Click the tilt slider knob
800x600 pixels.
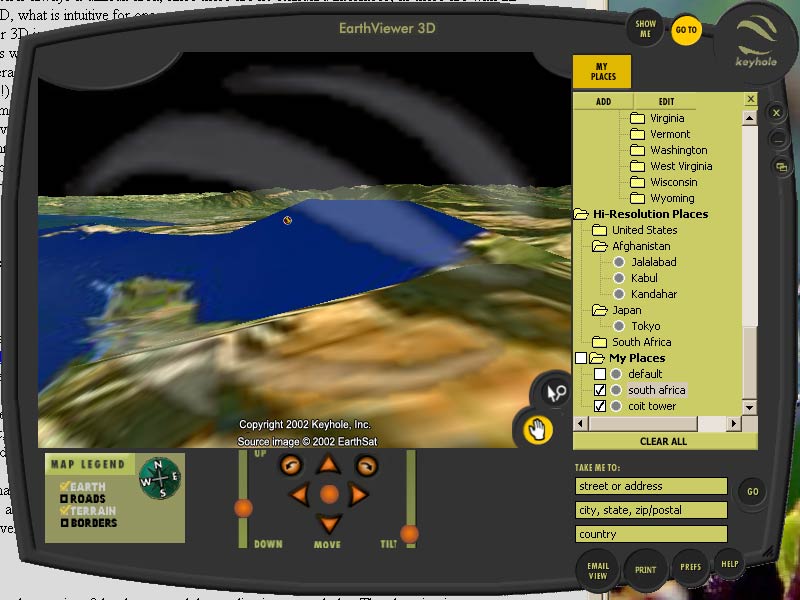pyautogui.click(x=409, y=534)
